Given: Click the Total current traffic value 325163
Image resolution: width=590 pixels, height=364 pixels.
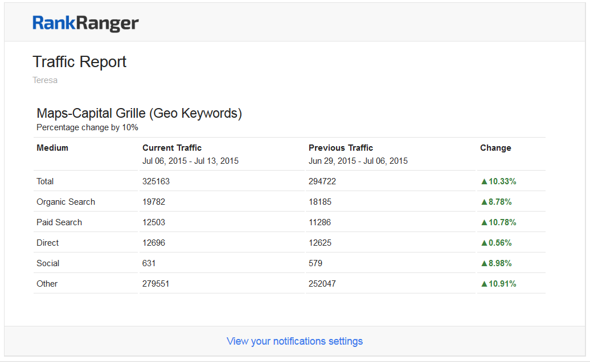Looking at the screenshot, I should (156, 181).
